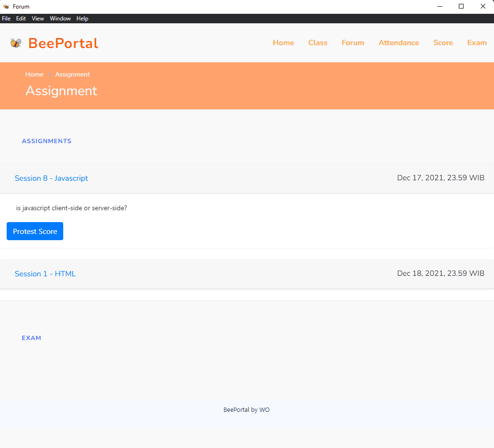This screenshot has width=494, height=448.
Task: Collapse the Session 8 - Javascript assignment
Action: (51, 178)
